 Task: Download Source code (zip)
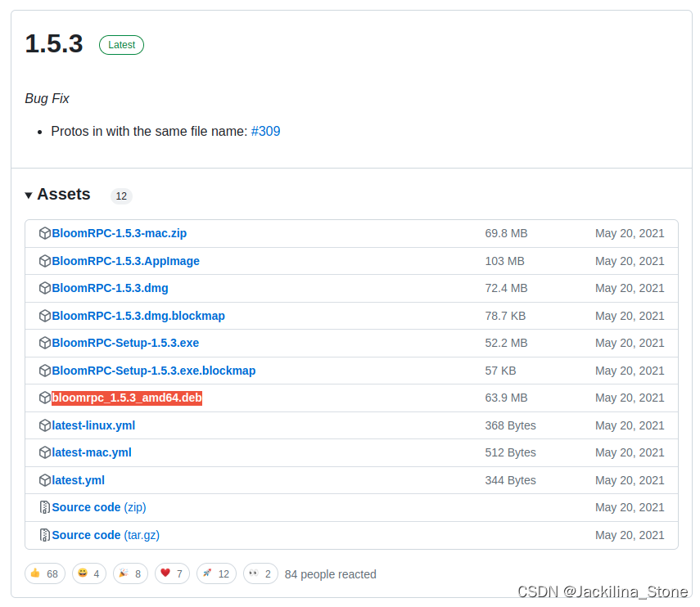[x=99, y=507]
